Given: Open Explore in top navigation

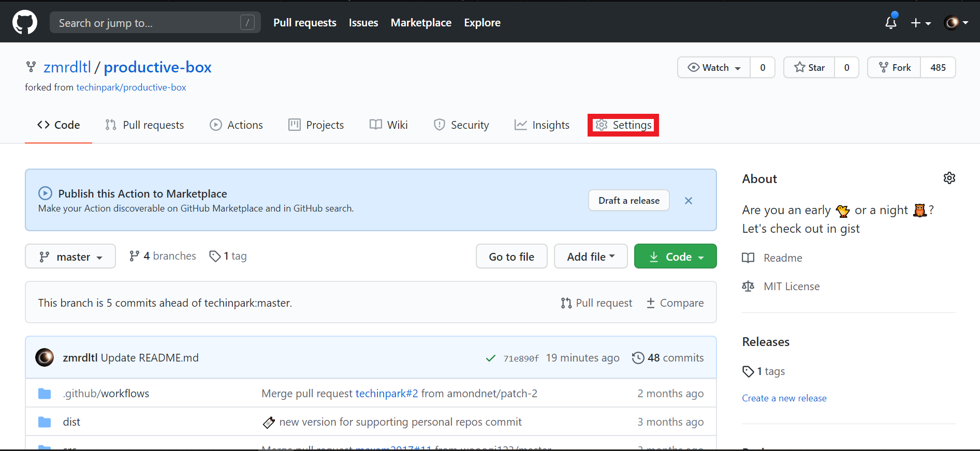Looking at the screenshot, I should pos(482,23).
